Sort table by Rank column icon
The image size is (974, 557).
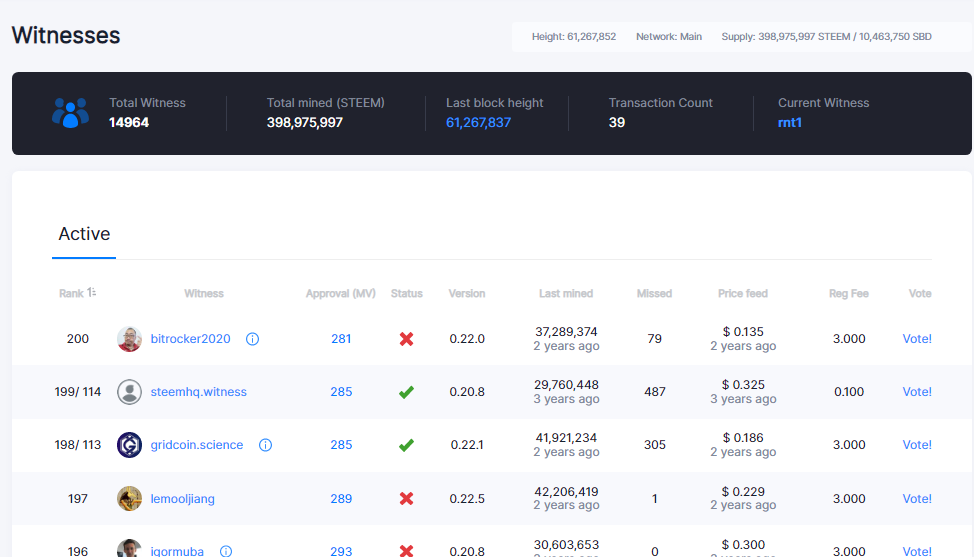(91, 292)
